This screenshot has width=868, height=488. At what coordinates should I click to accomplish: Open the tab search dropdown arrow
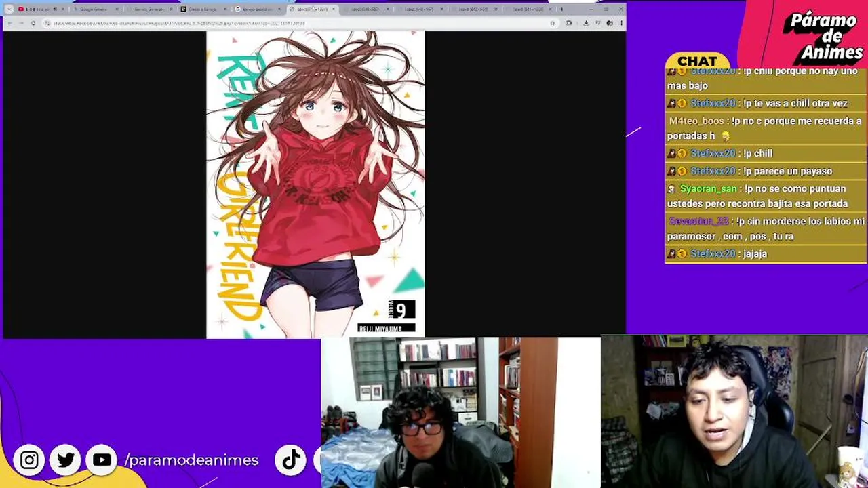pyautogui.click(x=8, y=9)
